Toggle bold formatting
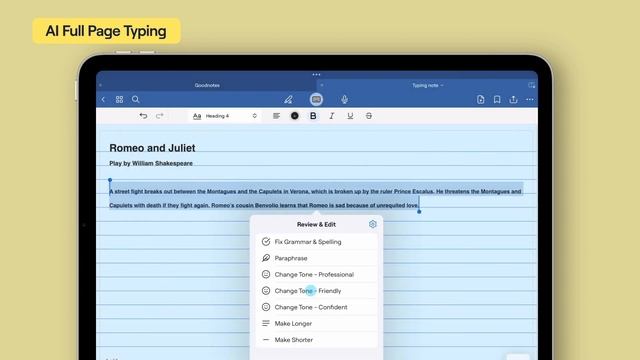 click(x=313, y=116)
